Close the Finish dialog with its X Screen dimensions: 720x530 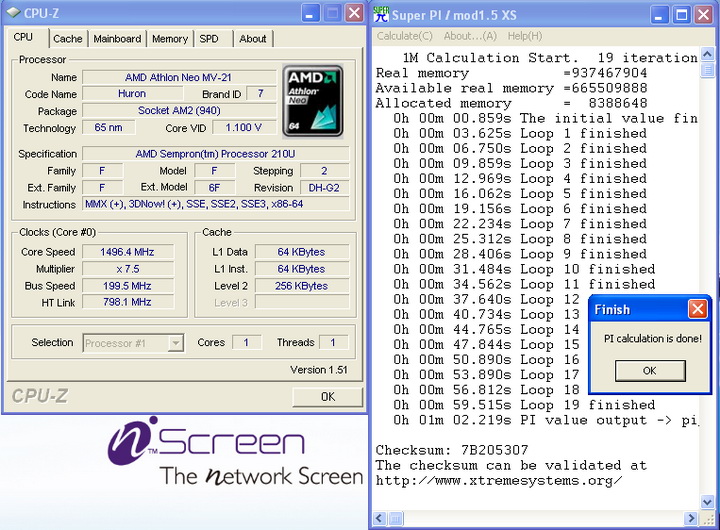pos(698,309)
